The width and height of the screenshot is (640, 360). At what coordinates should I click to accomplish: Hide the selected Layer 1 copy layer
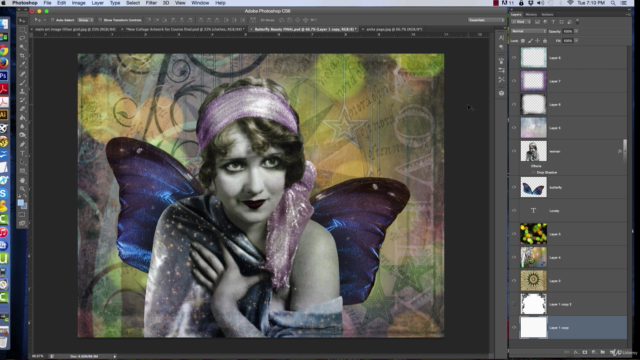pos(514,327)
